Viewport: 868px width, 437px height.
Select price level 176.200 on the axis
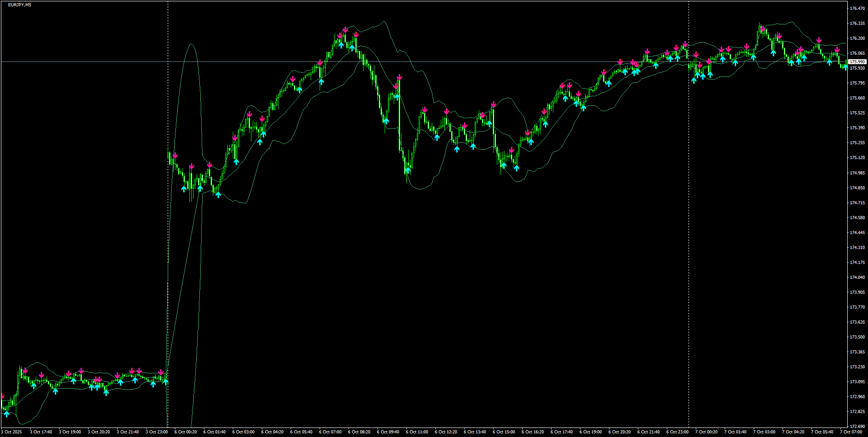pyautogui.click(x=858, y=38)
